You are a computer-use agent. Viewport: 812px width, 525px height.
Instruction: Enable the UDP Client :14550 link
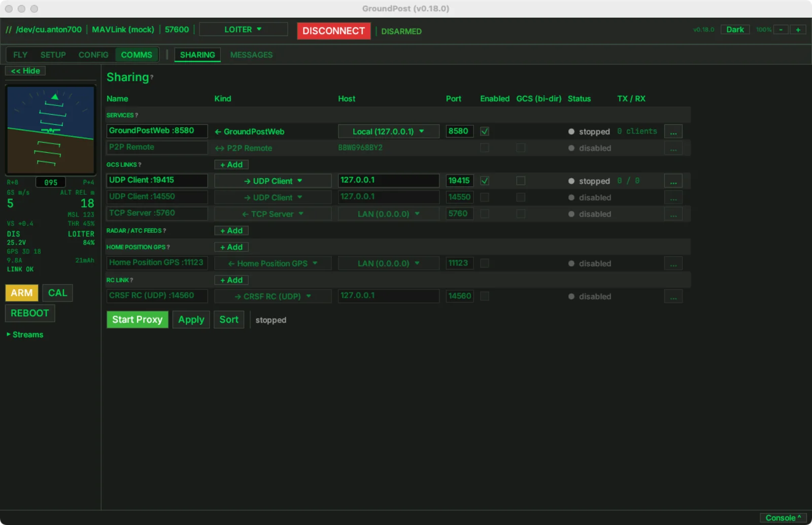(485, 197)
